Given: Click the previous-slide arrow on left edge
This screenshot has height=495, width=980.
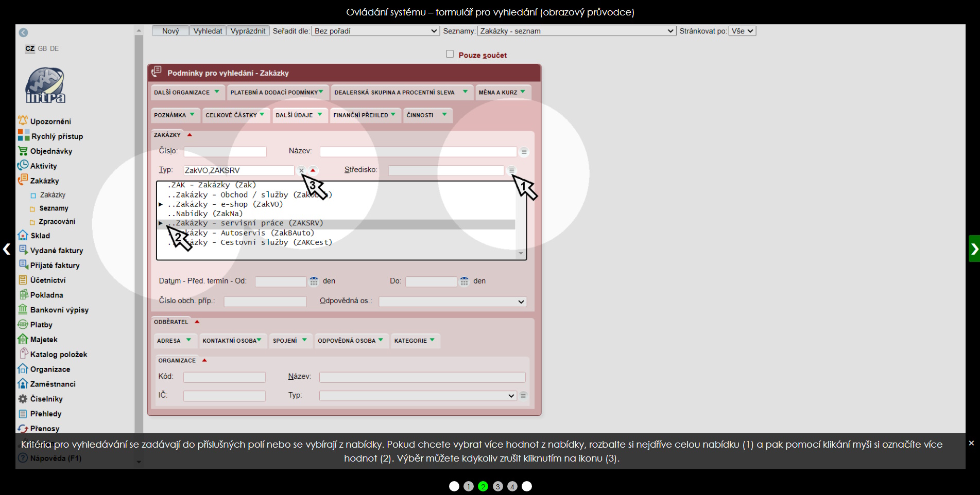Looking at the screenshot, I should tap(7, 250).
